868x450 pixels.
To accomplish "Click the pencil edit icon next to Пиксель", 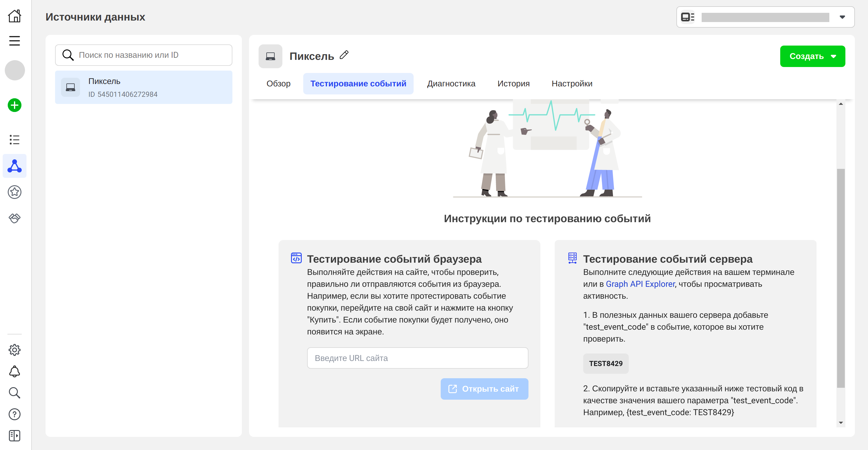I will click(x=344, y=55).
